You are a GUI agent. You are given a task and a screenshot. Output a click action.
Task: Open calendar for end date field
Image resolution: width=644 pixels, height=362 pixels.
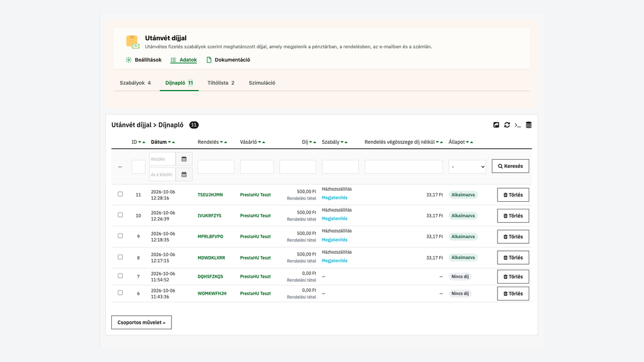(x=184, y=174)
